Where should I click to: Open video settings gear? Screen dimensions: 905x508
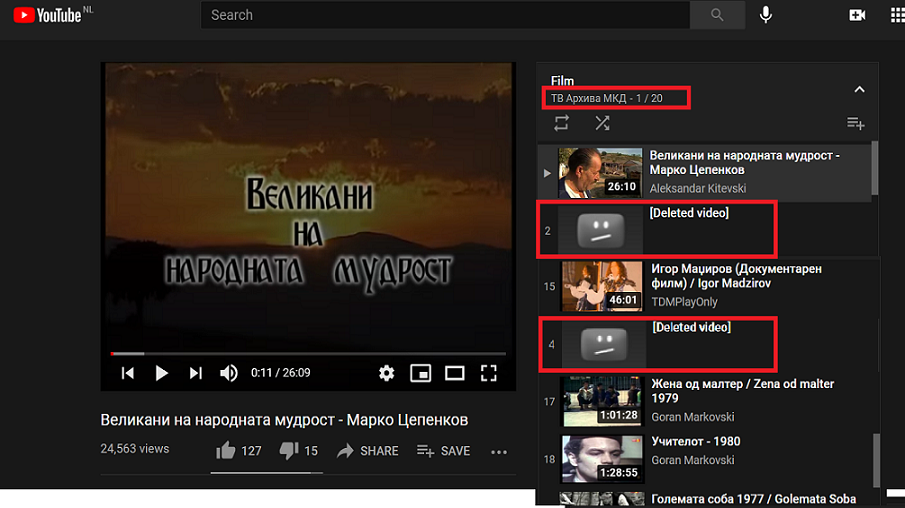pyautogui.click(x=386, y=373)
